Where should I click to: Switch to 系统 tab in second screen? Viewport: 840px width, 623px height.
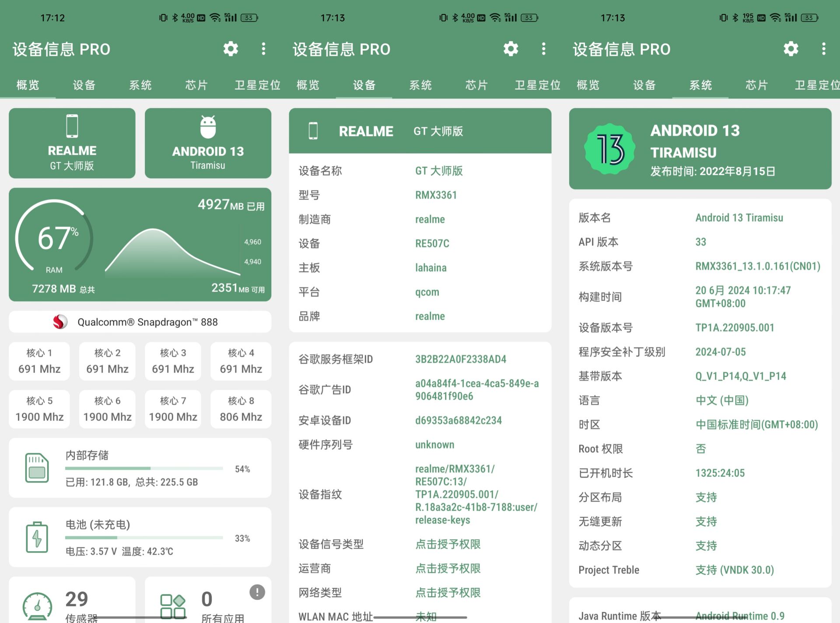click(x=420, y=85)
